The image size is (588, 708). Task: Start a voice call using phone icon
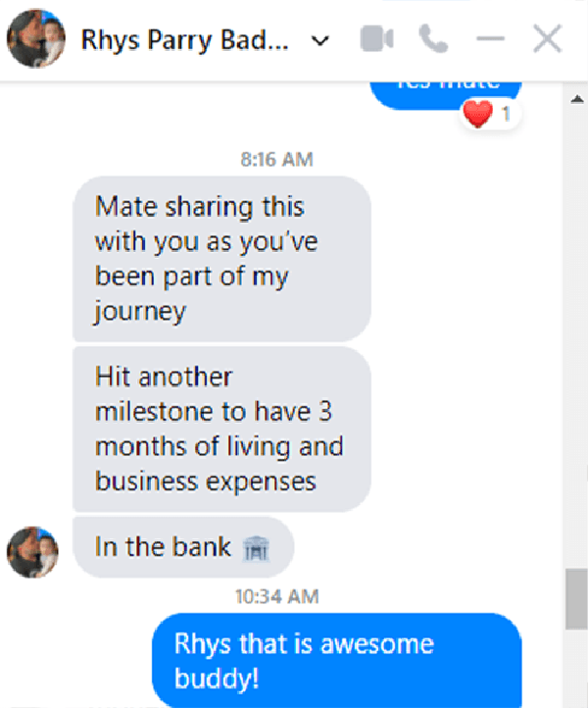433,39
